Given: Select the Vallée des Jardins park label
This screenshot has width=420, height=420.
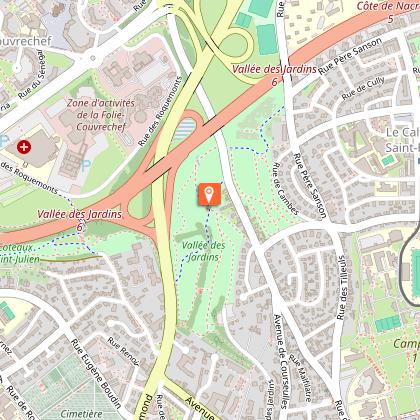Looking at the screenshot, I should (203, 251).
